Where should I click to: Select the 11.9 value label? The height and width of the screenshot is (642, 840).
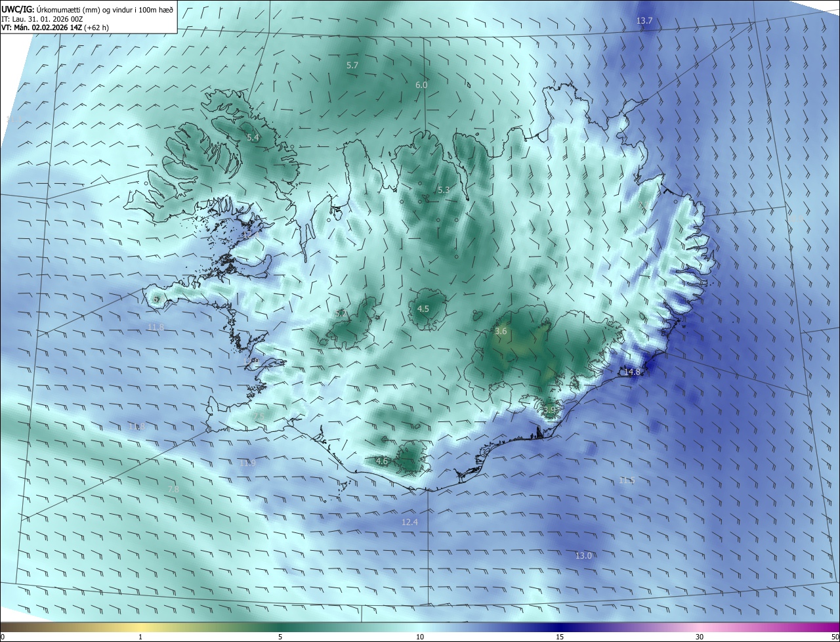(x=247, y=463)
